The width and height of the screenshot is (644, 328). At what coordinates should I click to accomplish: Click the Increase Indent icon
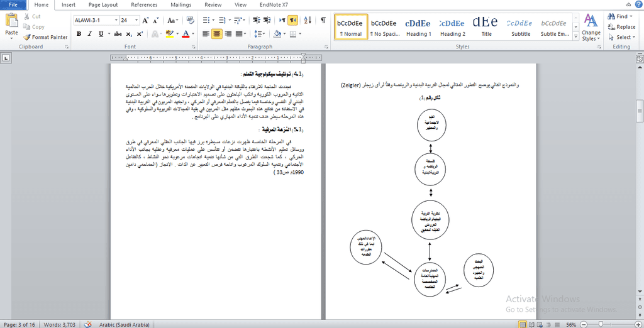(267, 19)
